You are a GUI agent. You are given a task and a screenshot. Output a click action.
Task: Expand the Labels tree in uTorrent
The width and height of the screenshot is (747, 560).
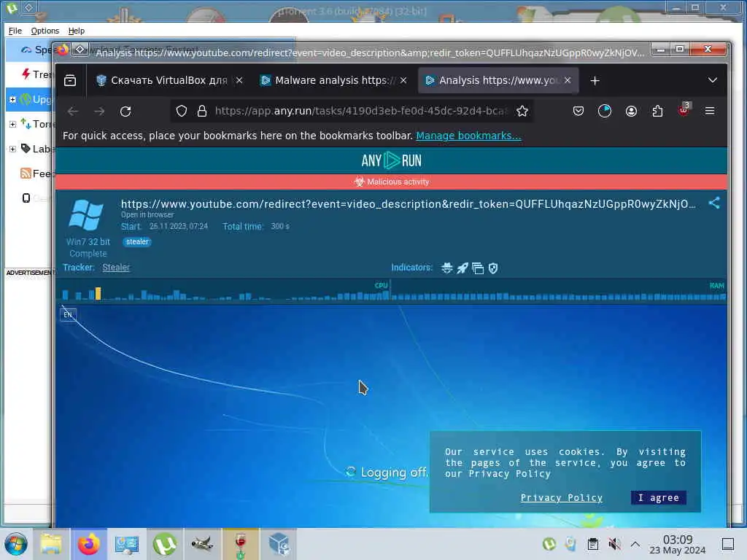(x=13, y=149)
